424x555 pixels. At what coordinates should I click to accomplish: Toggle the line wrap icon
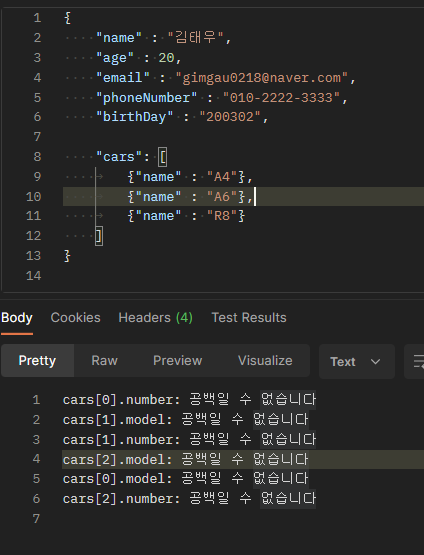(418, 361)
